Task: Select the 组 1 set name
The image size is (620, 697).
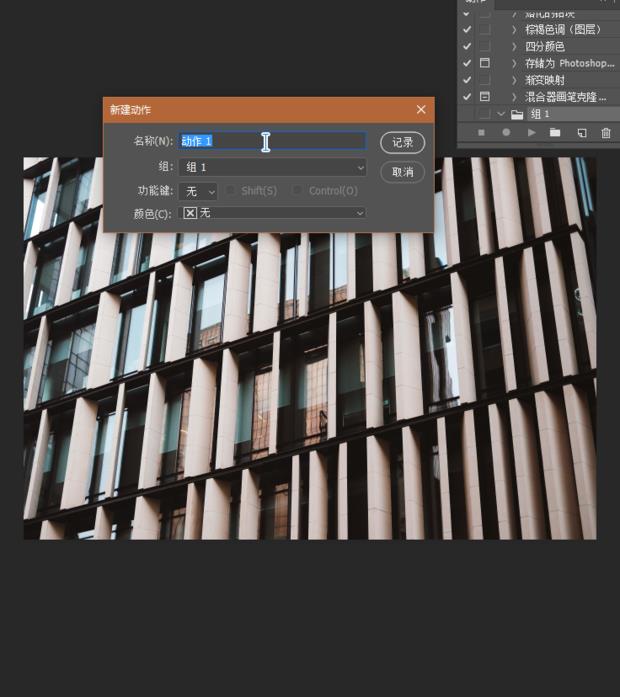Action: pyautogui.click(x=540, y=114)
